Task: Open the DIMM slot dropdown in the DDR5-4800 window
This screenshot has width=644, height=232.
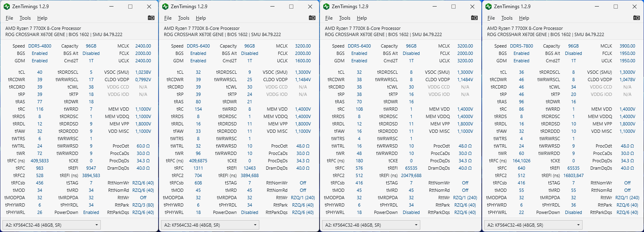Action: pos(97,225)
